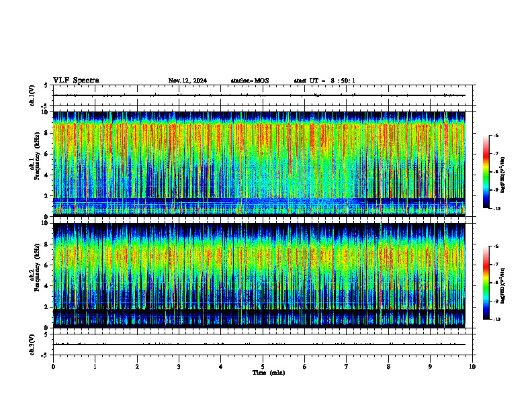Click the ch.2 spectrogram panel
The width and height of the screenshot is (532, 411).
coord(259,275)
